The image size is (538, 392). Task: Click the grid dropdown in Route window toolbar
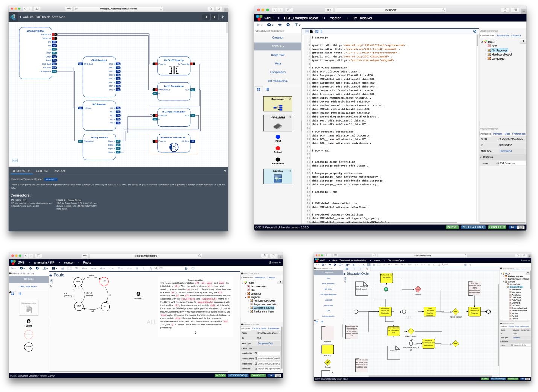(54, 268)
